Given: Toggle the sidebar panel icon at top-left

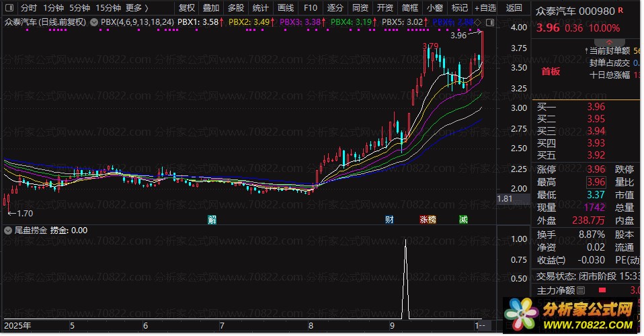Looking at the screenshot, I should click(x=9, y=8).
